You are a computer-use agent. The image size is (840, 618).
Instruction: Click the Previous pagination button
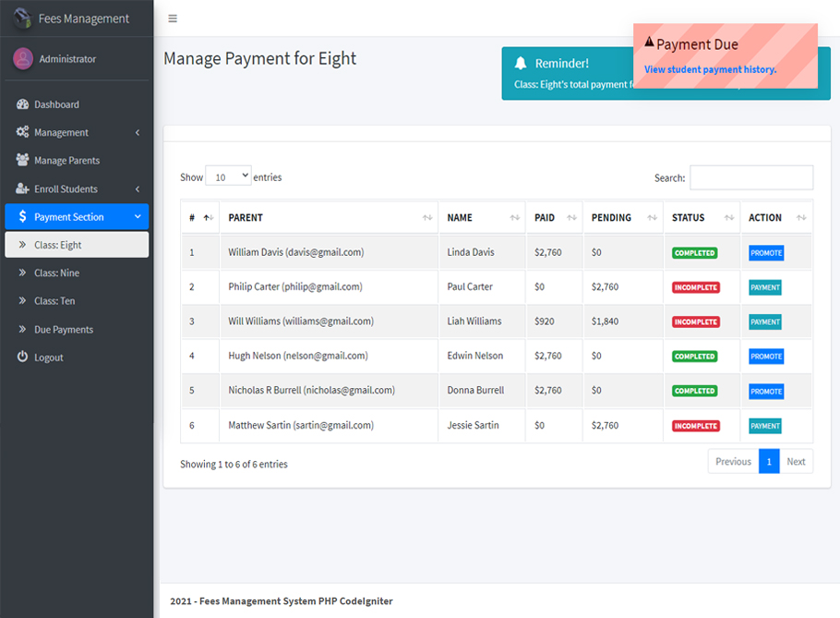coord(734,462)
